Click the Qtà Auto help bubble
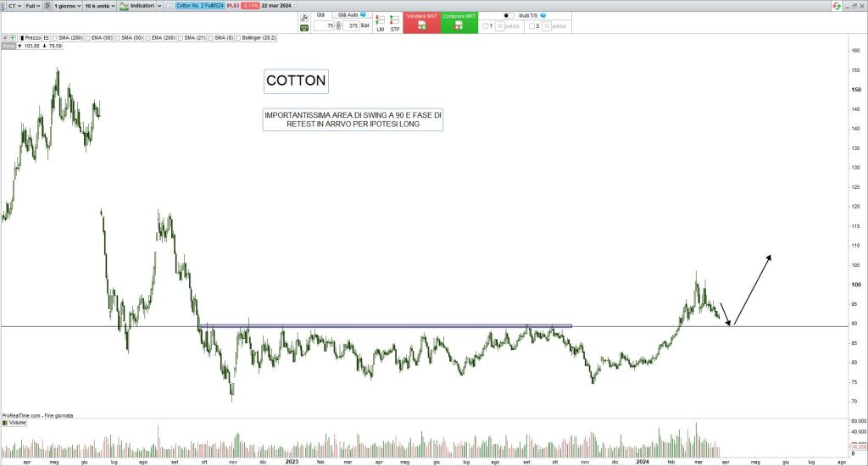 (x=363, y=15)
